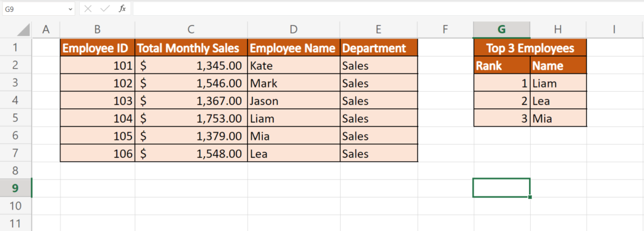Select row 9 header
Image resolution: width=644 pixels, height=231 pixels.
tap(16, 188)
